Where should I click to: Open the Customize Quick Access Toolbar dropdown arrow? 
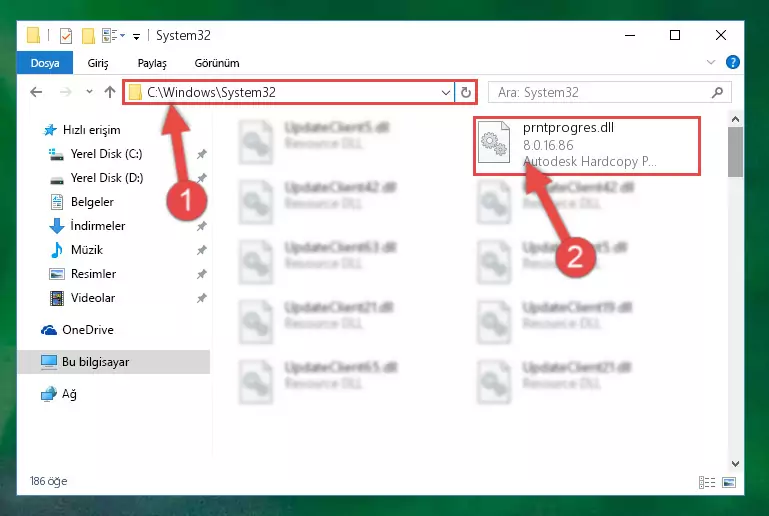click(x=136, y=36)
